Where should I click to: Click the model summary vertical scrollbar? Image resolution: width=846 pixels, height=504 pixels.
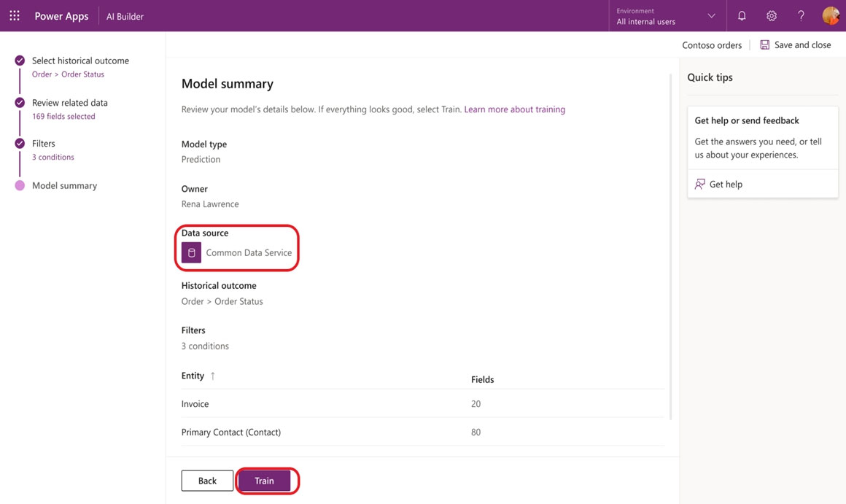pyautogui.click(x=670, y=247)
